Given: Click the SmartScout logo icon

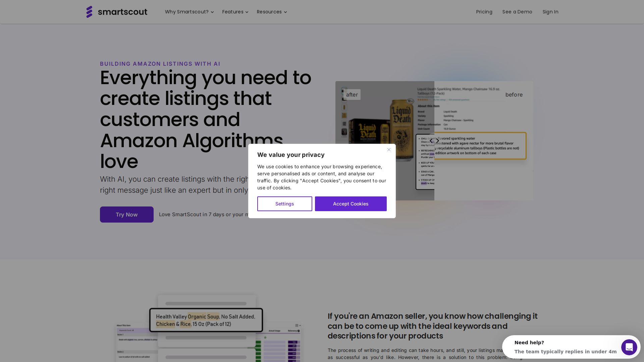Looking at the screenshot, I should 89,12.
